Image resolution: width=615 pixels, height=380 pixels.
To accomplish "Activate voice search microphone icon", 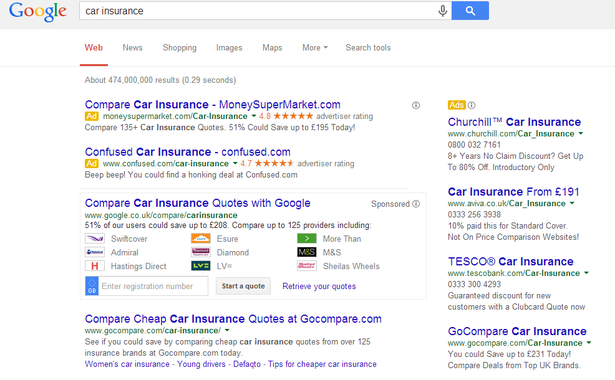I will click(442, 11).
